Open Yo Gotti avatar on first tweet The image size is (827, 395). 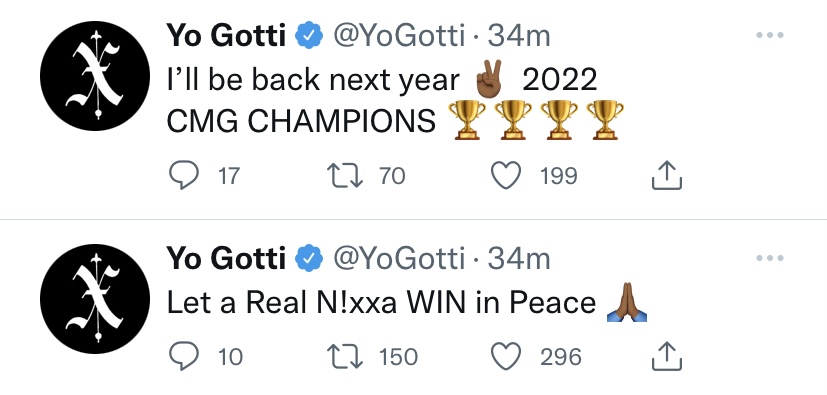coord(95,76)
